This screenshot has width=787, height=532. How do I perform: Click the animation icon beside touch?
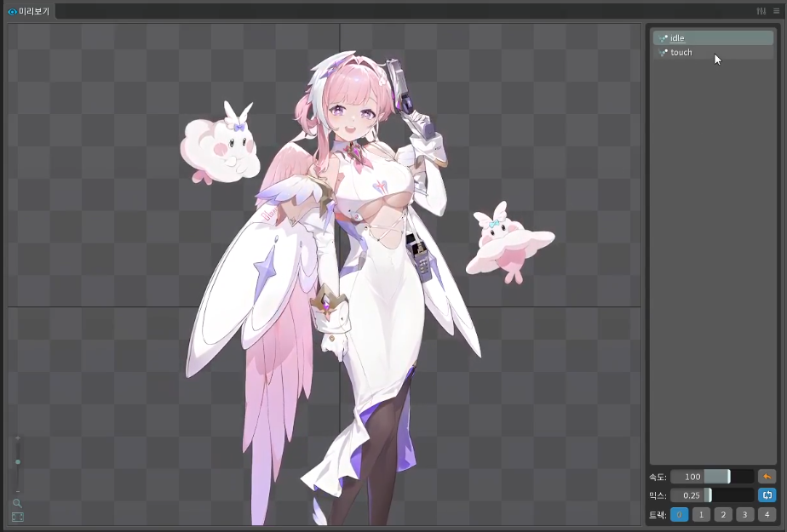(x=663, y=53)
